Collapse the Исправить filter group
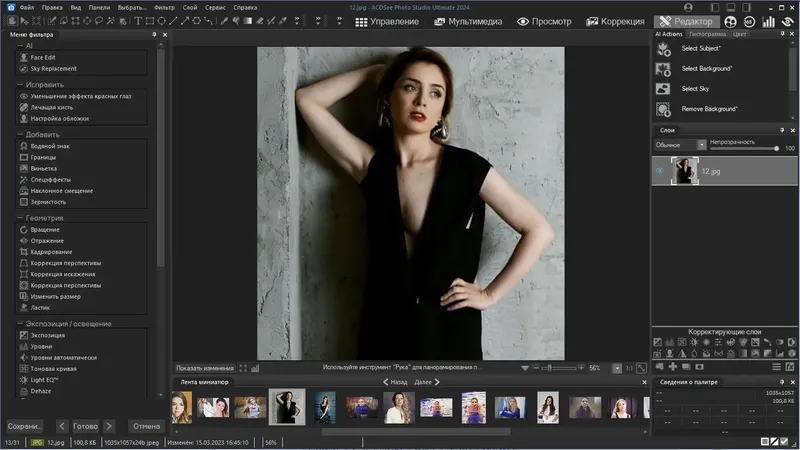The width and height of the screenshot is (800, 450). coord(20,85)
